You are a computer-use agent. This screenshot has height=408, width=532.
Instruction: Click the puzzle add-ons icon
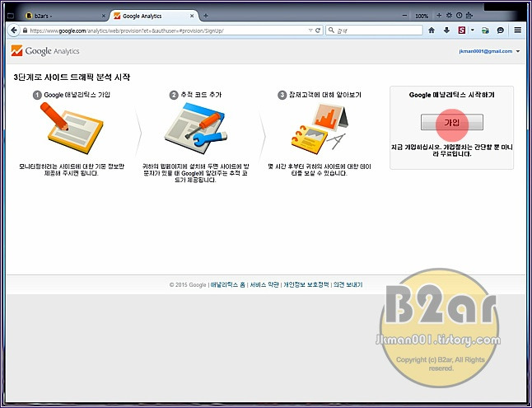coord(469,16)
